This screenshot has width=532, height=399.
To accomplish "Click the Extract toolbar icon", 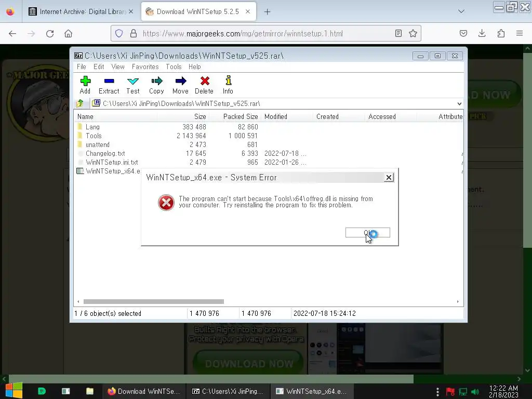I will 109,85.
